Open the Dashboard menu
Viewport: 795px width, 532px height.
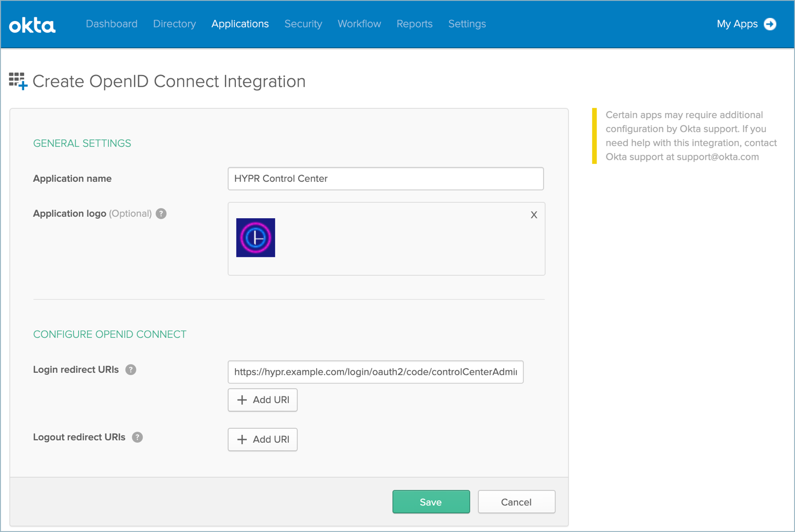(x=112, y=24)
